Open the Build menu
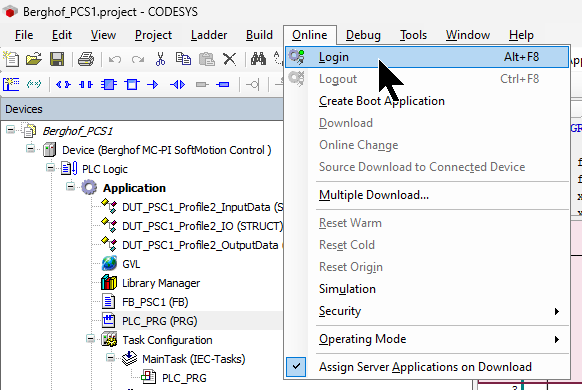 click(259, 35)
